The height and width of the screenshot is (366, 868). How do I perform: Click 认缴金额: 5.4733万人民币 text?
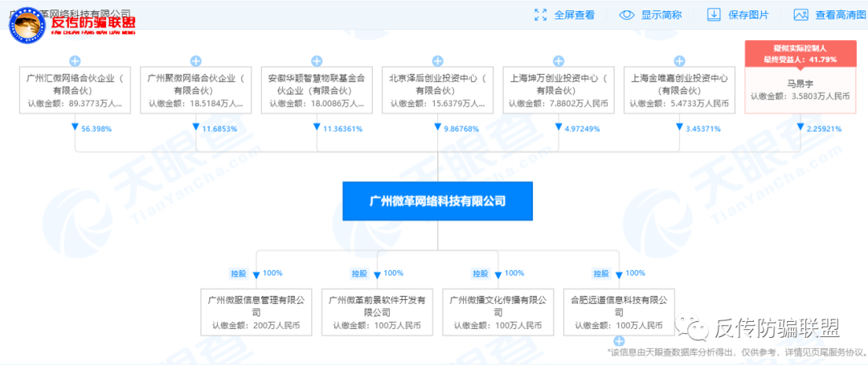point(679,103)
